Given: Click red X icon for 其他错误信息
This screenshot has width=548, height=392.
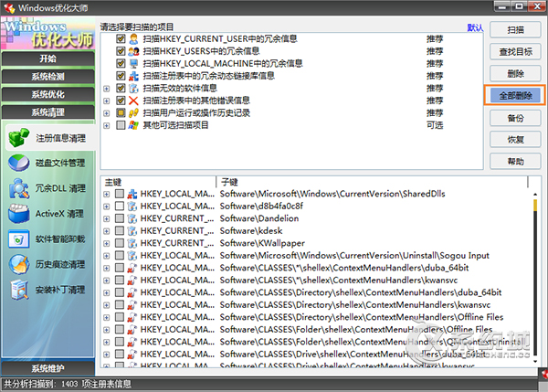Looking at the screenshot, I should [133, 101].
